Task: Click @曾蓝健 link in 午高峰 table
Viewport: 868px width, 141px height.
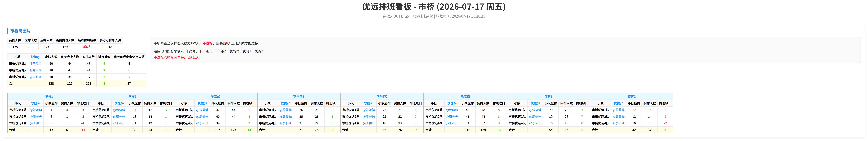Action: tap(202, 110)
